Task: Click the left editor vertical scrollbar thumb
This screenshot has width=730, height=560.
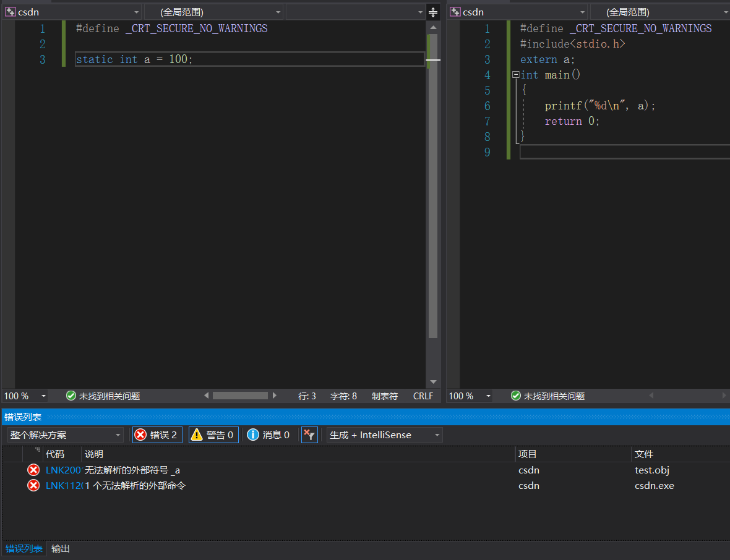Action: click(433, 186)
